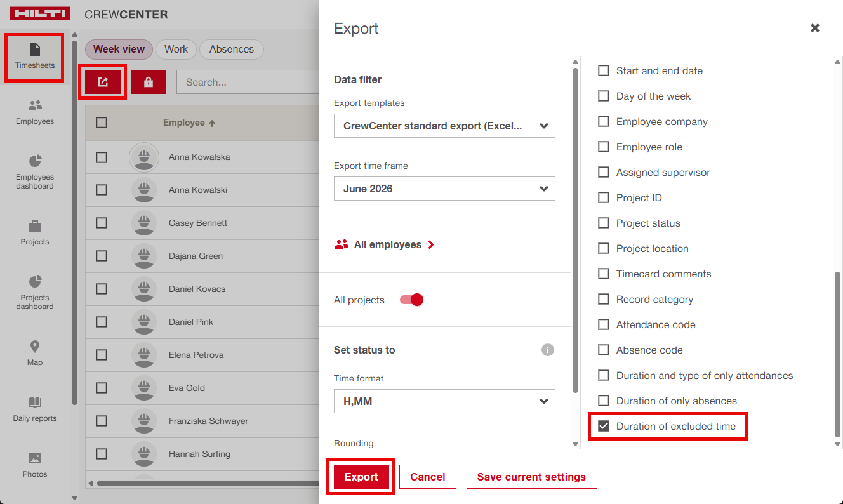Image resolution: width=843 pixels, height=504 pixels.
Task: Click the employee name Dajana Green
Action: tap(196, 256)
